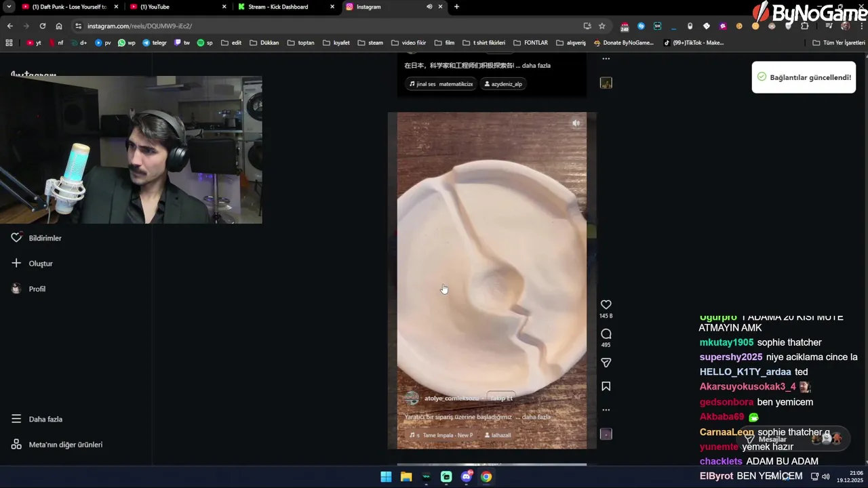Like the reel with the heart icon
868x488 pixels.
606,305
